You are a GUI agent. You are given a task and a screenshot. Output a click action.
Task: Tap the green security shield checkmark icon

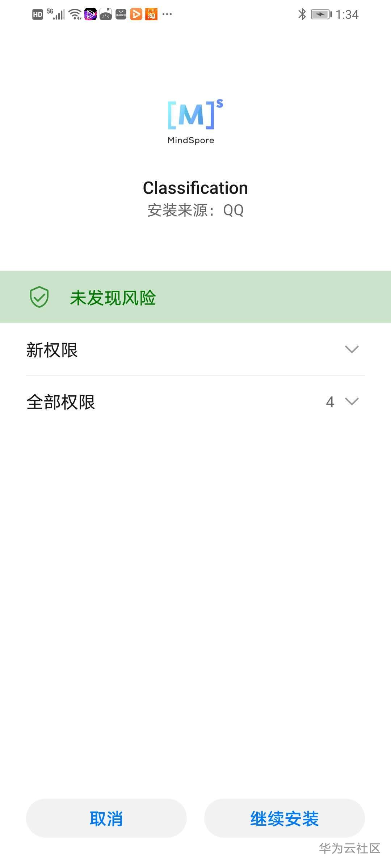click(39, 297)
